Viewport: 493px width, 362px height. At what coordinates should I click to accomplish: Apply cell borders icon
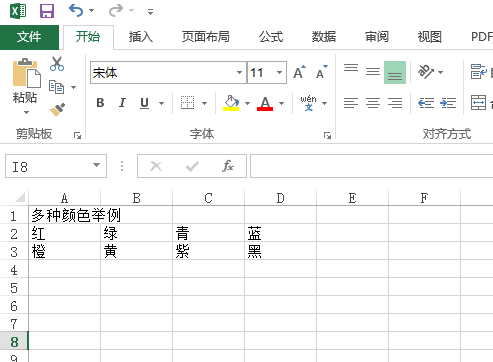[x=187, y=103]
